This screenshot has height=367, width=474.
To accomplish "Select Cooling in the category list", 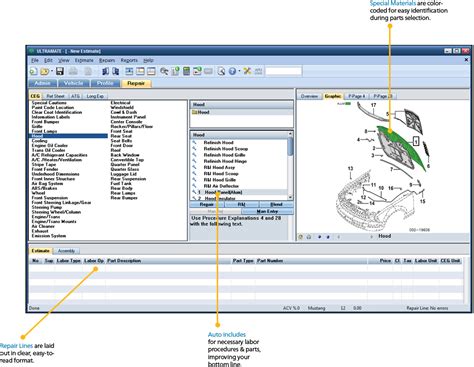I will pos(39,141).
